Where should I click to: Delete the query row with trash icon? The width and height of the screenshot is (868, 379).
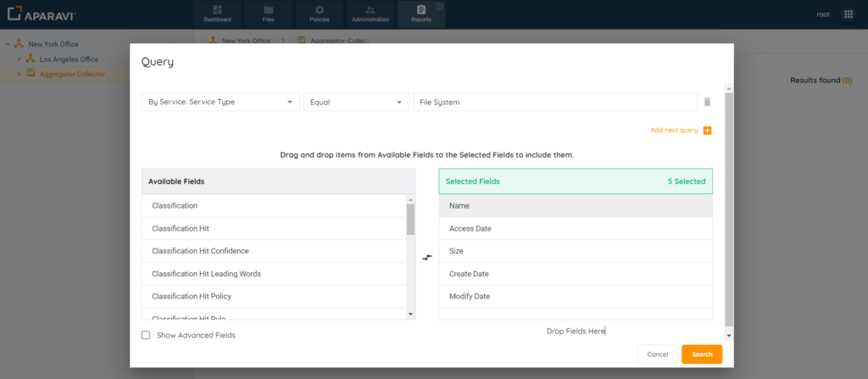tap(707, 102)
